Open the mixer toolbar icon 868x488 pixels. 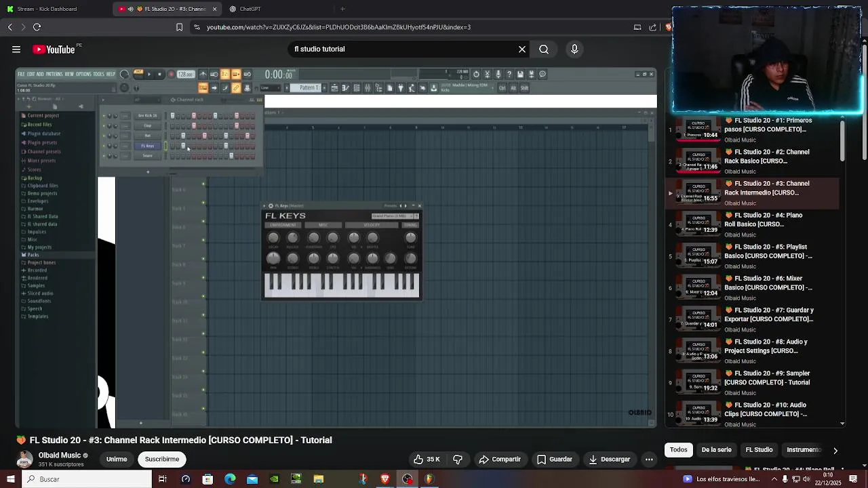(368, 87)
